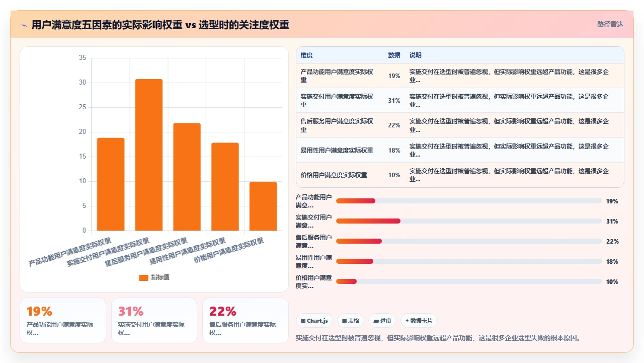Viewport: 644px width, 363px height.
Task: Click the 产品功能 progress bar at 19%
Action: point(469,201)
